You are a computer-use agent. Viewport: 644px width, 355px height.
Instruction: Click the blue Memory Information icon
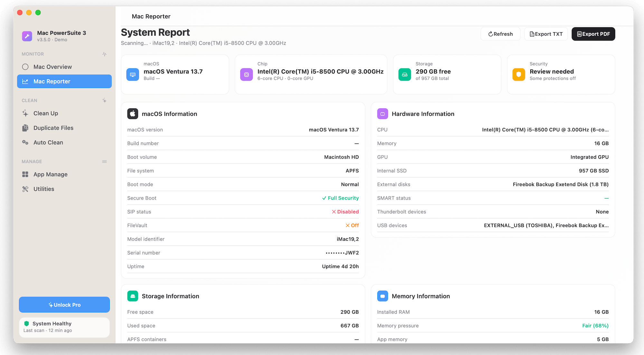point(383,296)
